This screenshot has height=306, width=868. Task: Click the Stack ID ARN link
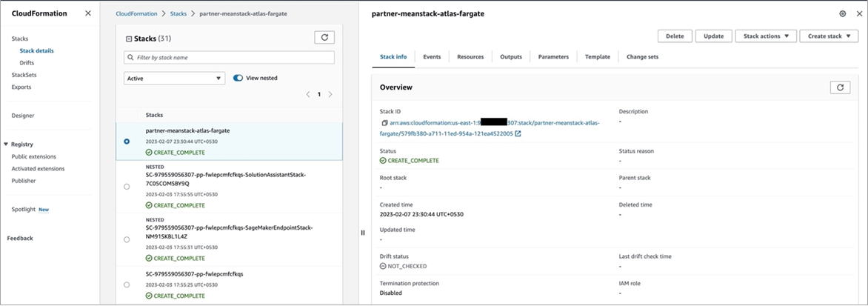[x=490, y=128]
